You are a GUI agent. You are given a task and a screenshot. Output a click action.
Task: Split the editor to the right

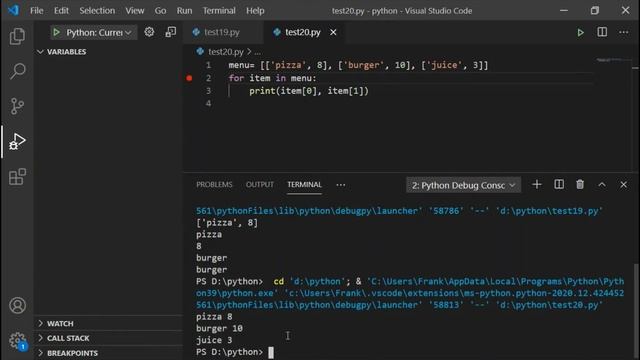[x=602, y=32]
